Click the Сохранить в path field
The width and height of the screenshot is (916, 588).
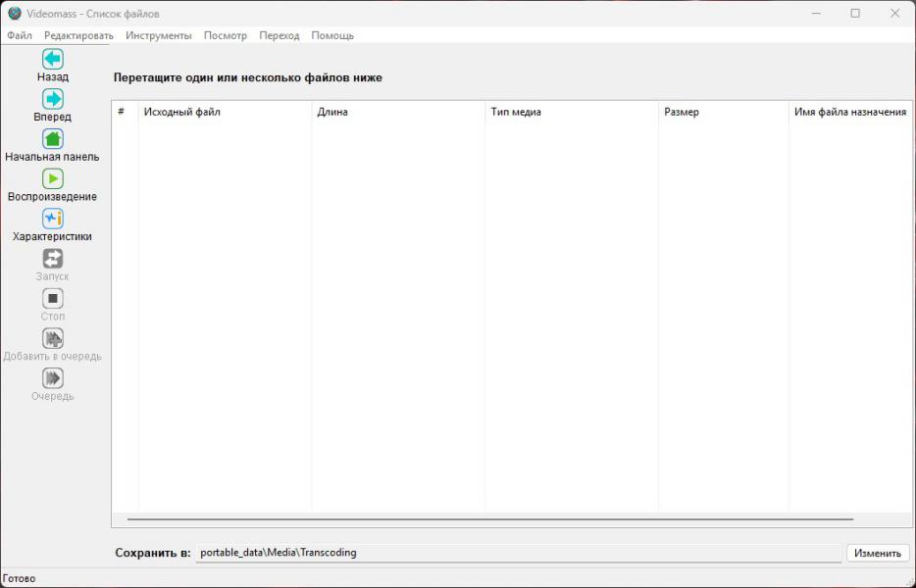click(518, 553)
